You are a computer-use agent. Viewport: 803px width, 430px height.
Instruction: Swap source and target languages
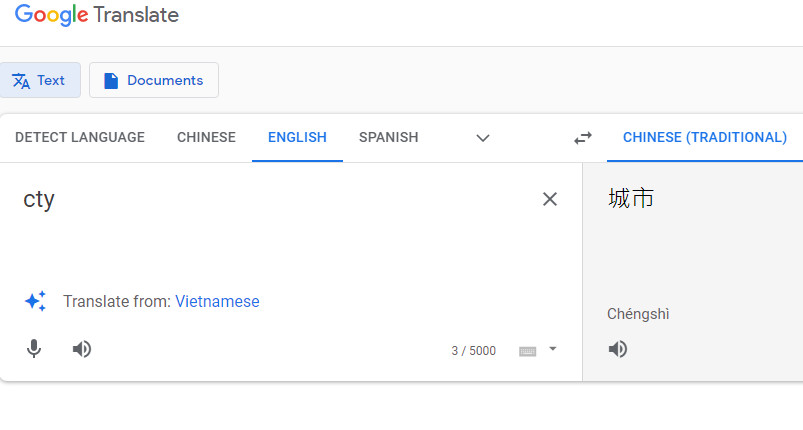[583, 138]
